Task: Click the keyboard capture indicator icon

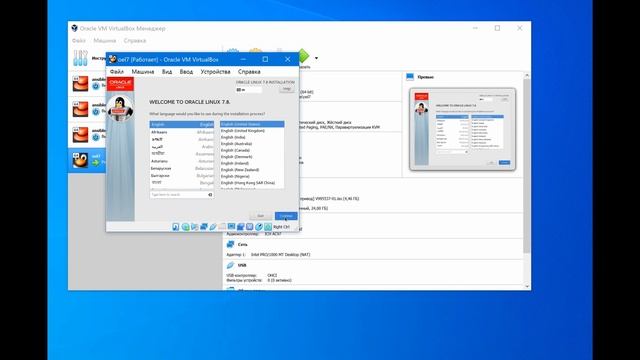Action: click(268, 227)
